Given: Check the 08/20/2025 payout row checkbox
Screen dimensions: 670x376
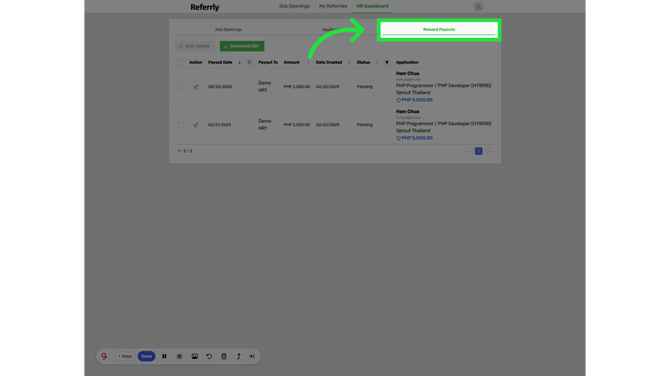Looking at the screenshot, I should click(181, 87).
